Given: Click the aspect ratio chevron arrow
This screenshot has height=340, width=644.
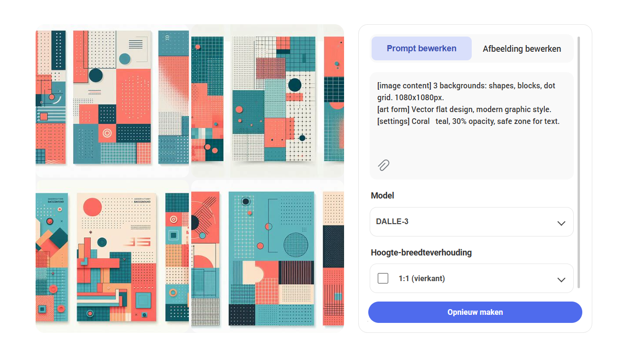Looking at the screenshot, I should click(x=561, y=279).
